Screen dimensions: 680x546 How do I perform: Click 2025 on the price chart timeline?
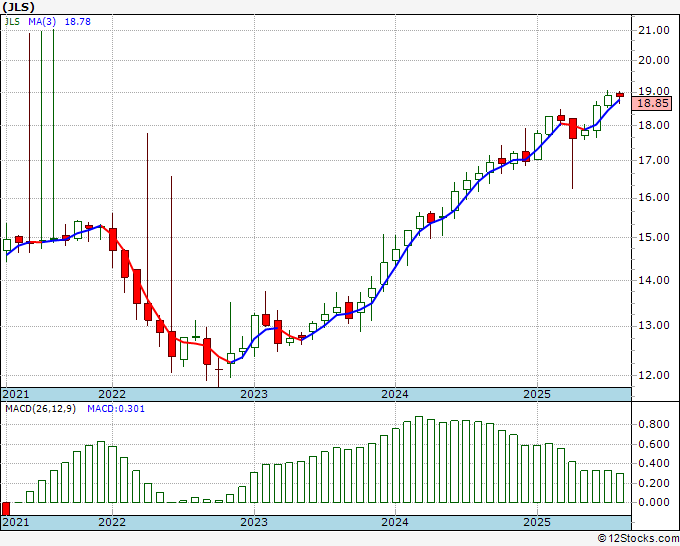point(537,394)
